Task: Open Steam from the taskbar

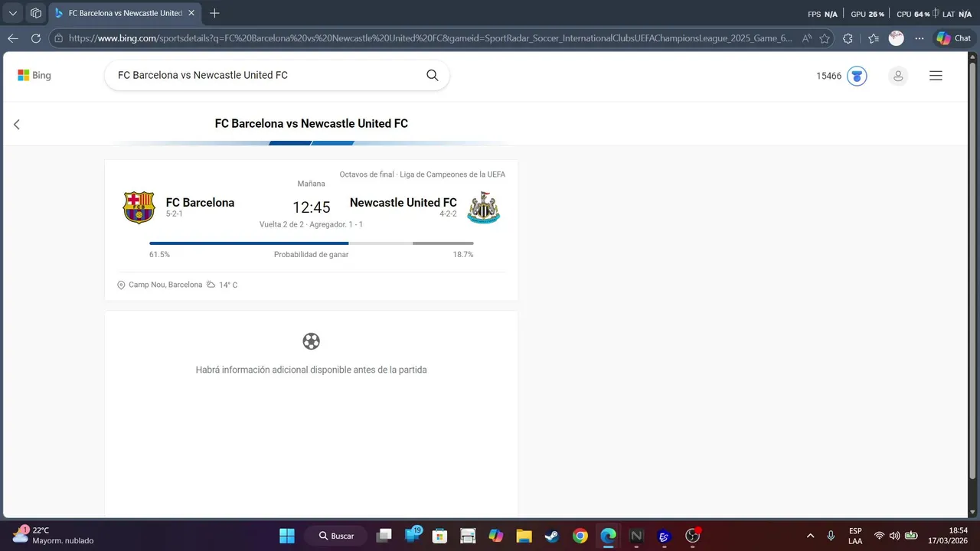Action: pos(552,536)
